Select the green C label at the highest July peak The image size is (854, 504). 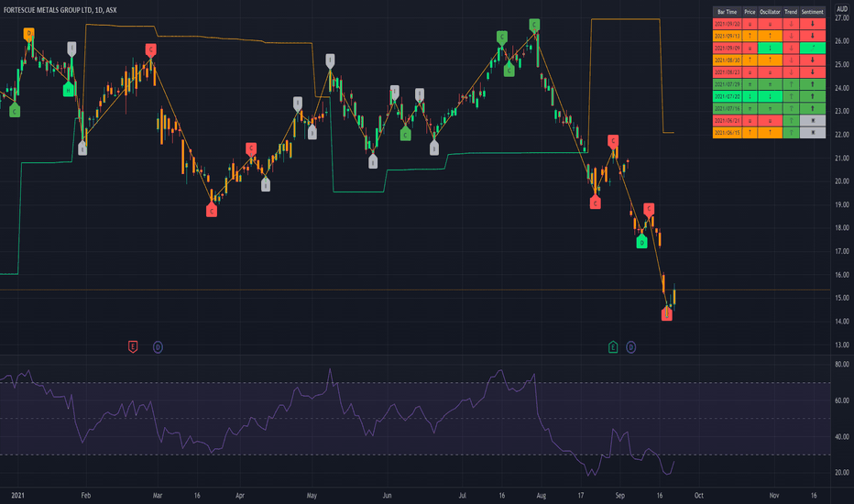(x=534, y=25)
